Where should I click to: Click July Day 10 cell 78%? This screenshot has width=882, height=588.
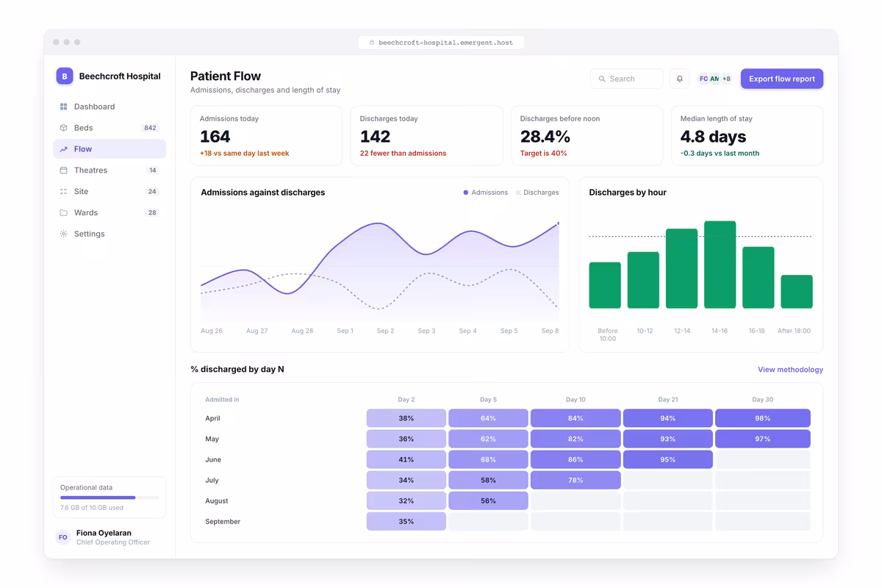(576, 480)
